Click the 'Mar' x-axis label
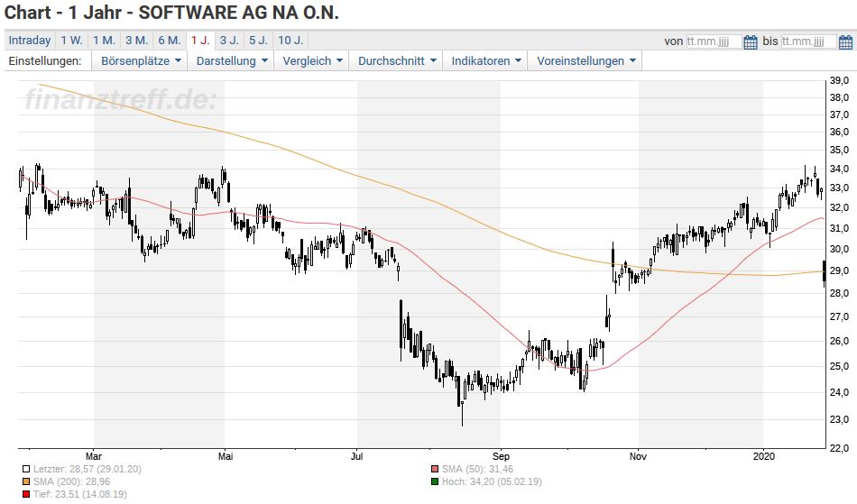 click(94, 456)
